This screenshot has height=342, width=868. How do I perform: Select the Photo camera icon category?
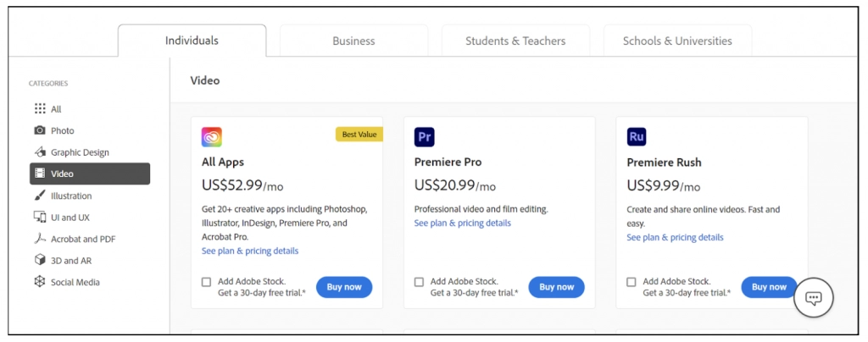(x=40, y=130)
